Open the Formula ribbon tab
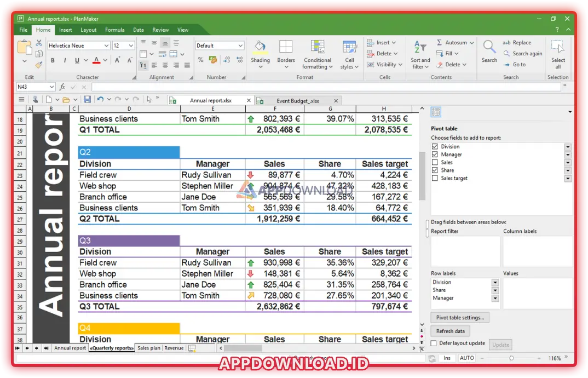 coord(114,30)
